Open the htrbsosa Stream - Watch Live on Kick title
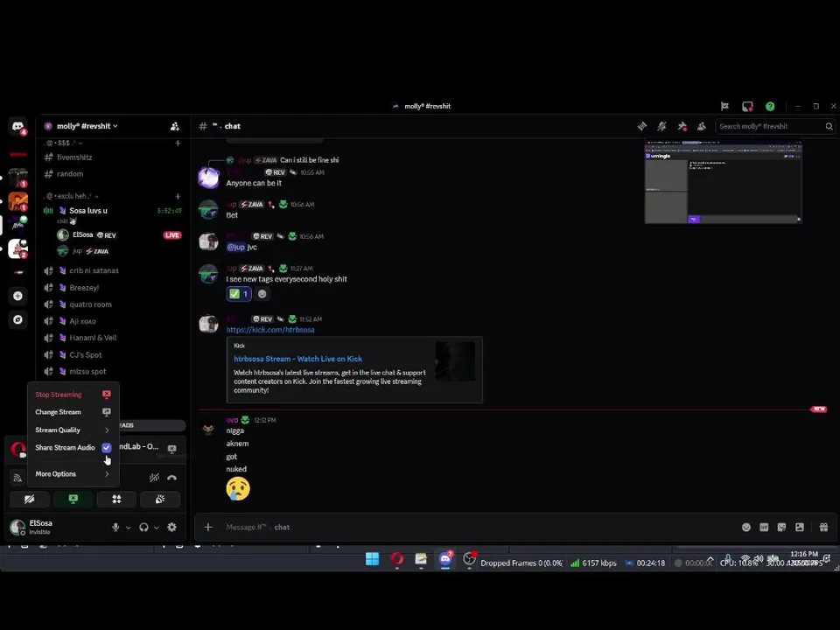 [297, 359]
